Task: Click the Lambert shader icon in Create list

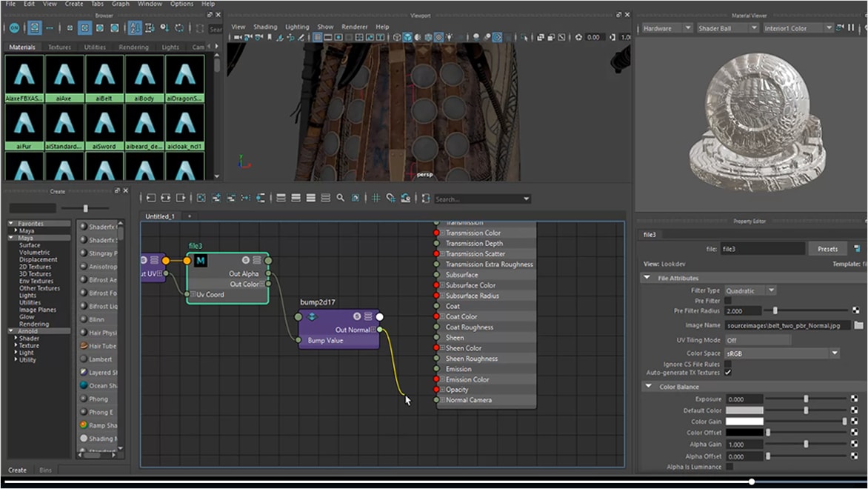Action: [x=84, y=359]
